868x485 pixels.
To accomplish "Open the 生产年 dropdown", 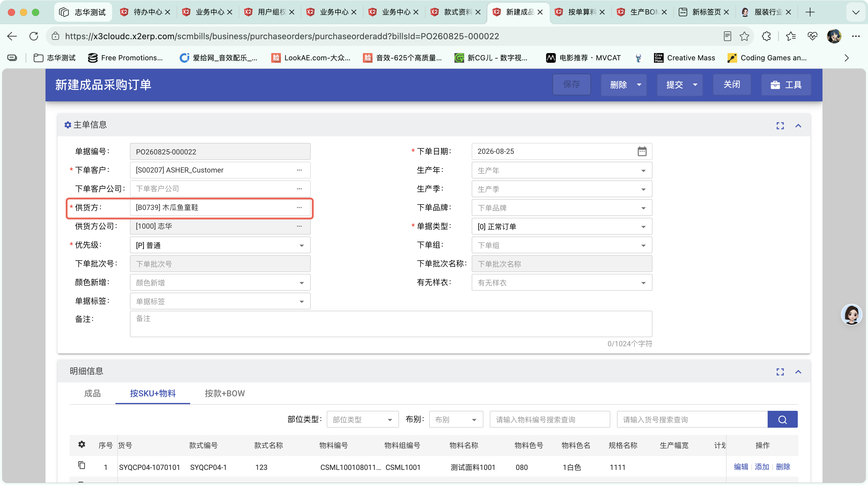I will 562,170.
